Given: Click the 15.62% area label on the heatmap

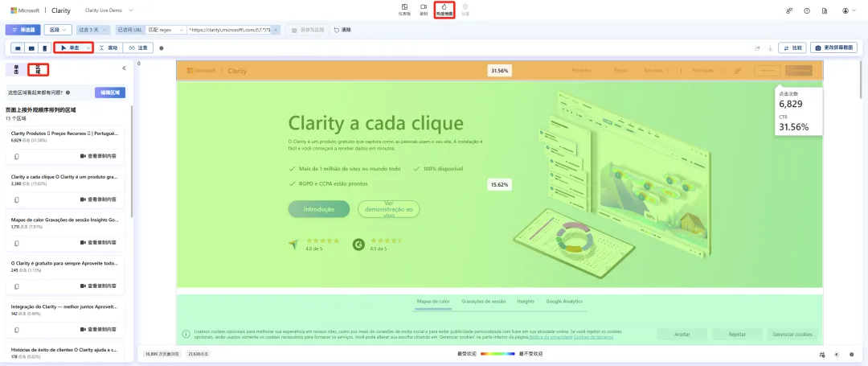Looking at the screenshot, I should [x=499, y=184].
